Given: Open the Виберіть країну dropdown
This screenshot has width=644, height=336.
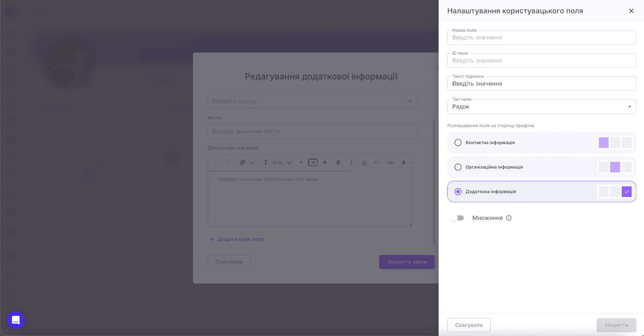Looking at the screenshot, I should click(312, 101).
